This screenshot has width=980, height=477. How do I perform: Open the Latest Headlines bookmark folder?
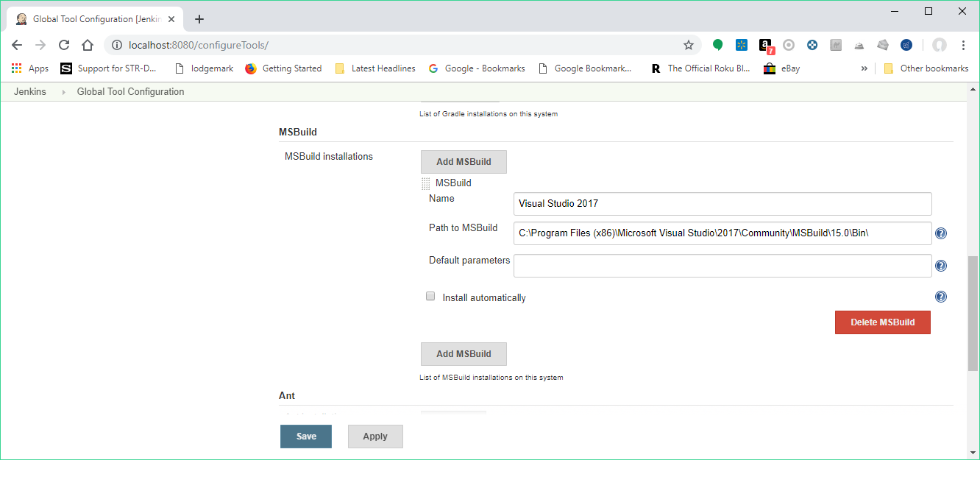[x=375, y=68]
